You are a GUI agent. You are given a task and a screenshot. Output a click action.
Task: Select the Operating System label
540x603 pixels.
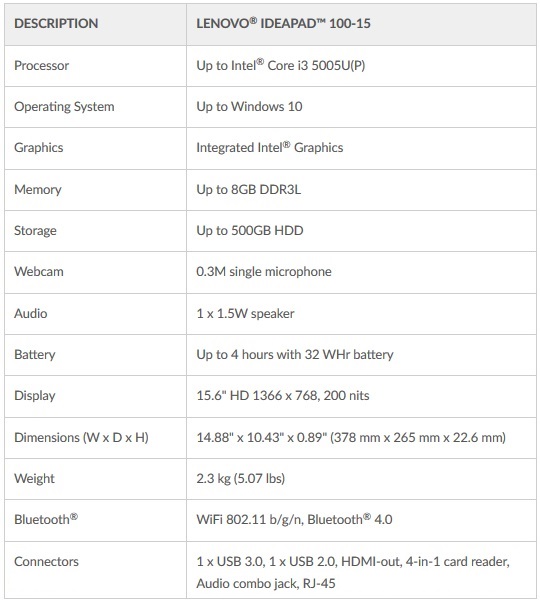click(64, 107)
